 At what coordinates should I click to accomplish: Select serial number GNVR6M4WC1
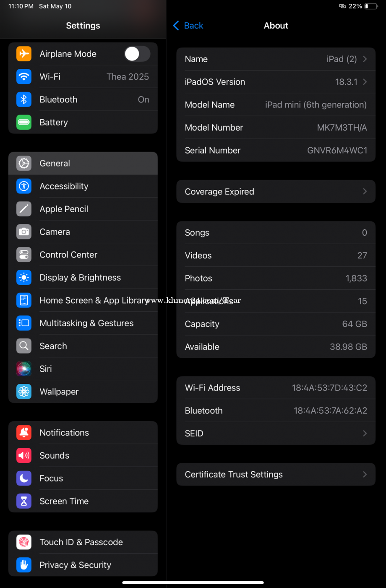(337, 150)
